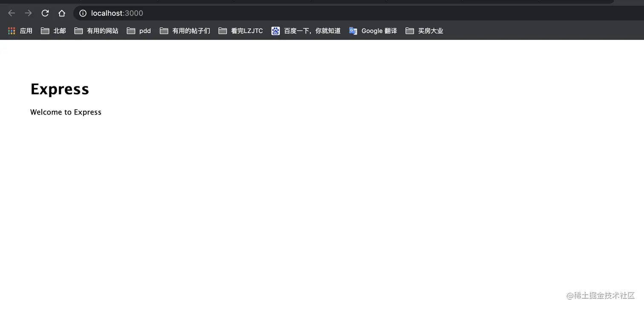
Task: Click the Express page heading
Action: pos(60,89)
